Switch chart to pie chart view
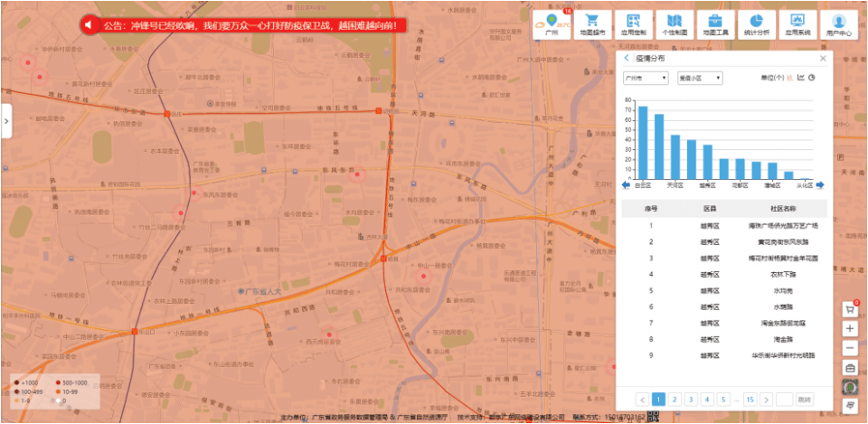Viewport: 868px width, 424px height. coord(812,78)
